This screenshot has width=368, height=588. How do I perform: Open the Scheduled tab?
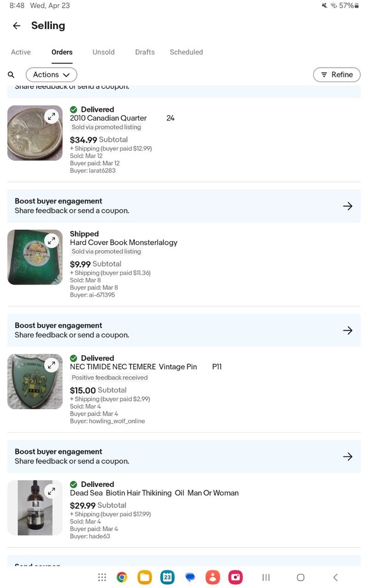[186, 52]
